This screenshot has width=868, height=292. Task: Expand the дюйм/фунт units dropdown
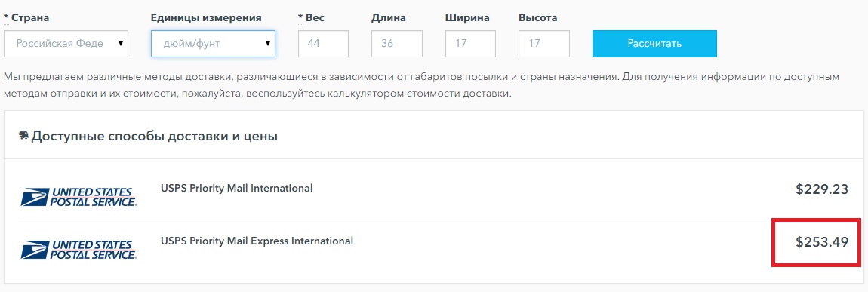213,44
